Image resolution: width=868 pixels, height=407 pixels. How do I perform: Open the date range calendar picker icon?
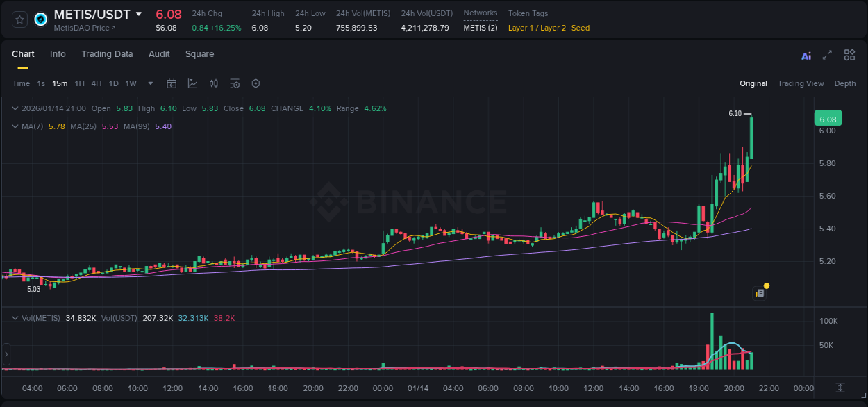pos(172,83)
